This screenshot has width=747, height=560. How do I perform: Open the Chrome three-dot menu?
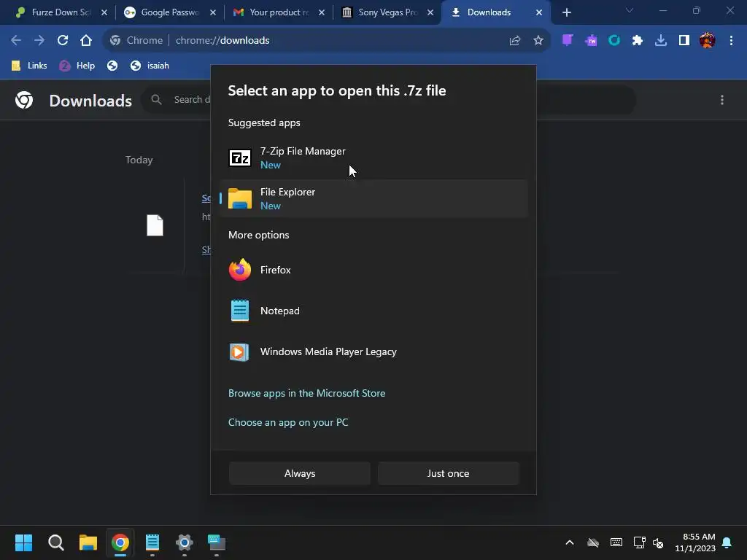731,41
